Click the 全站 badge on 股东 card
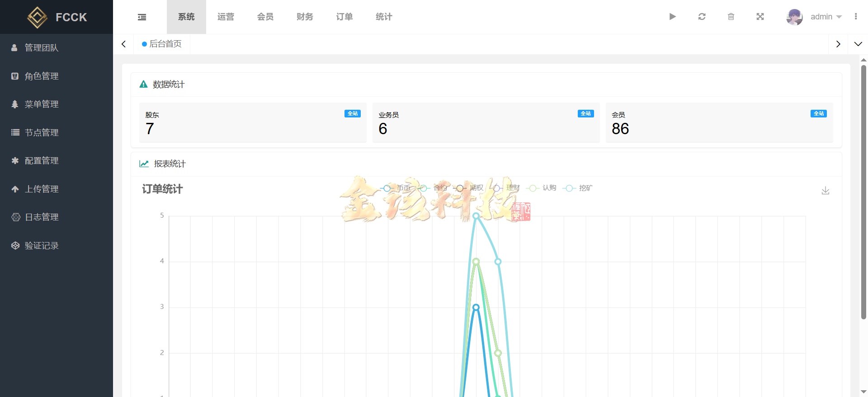The height and width of the screenshot is (397, 868). [353, 113]
